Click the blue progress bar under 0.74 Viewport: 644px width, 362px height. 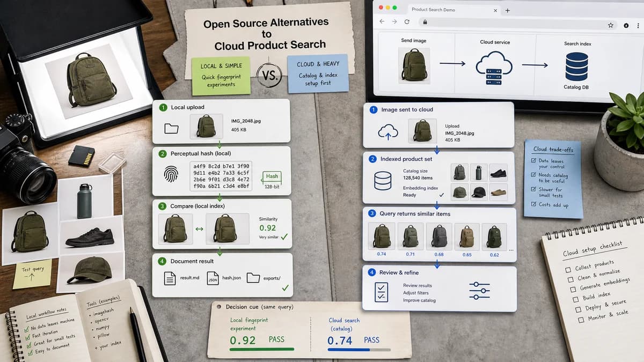point(349,350)
